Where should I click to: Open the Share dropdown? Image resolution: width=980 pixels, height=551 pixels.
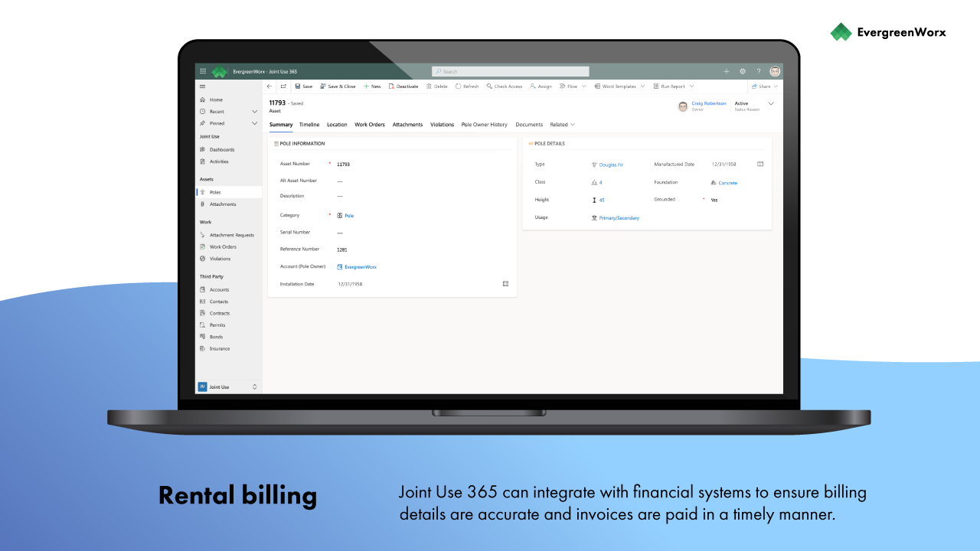tap(765, 86)
